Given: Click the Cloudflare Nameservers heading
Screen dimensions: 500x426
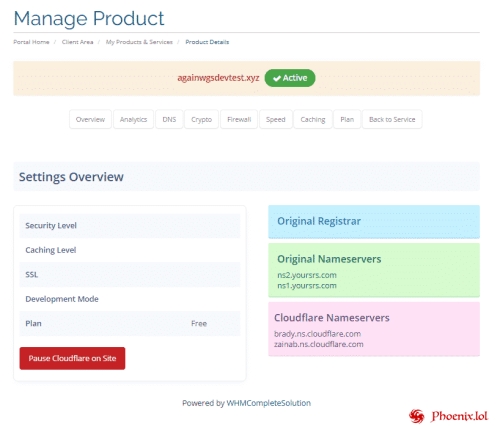Looking at the screenshot, I should click(332, 318).
